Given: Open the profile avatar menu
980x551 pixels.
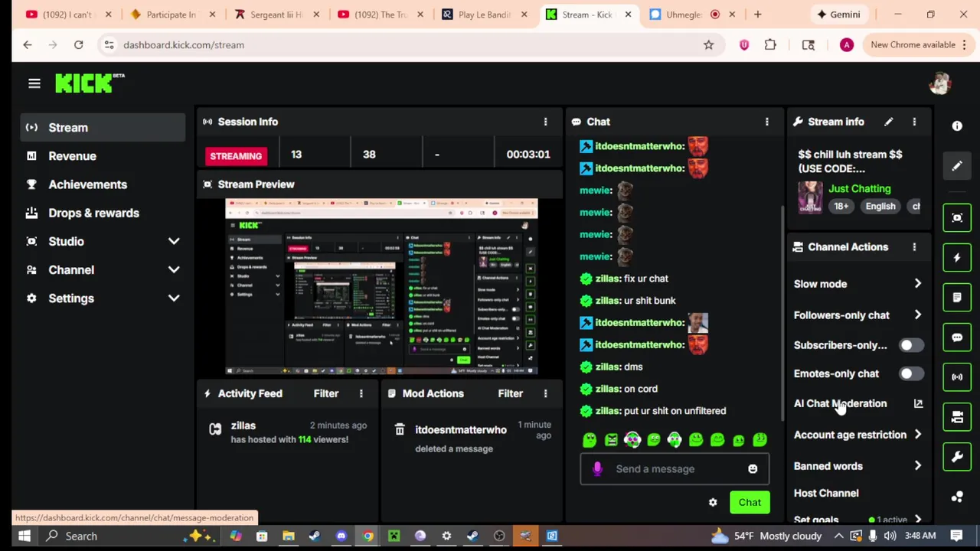Looking at the screenshot, I should pyautogui.click(x=939, y=83).
